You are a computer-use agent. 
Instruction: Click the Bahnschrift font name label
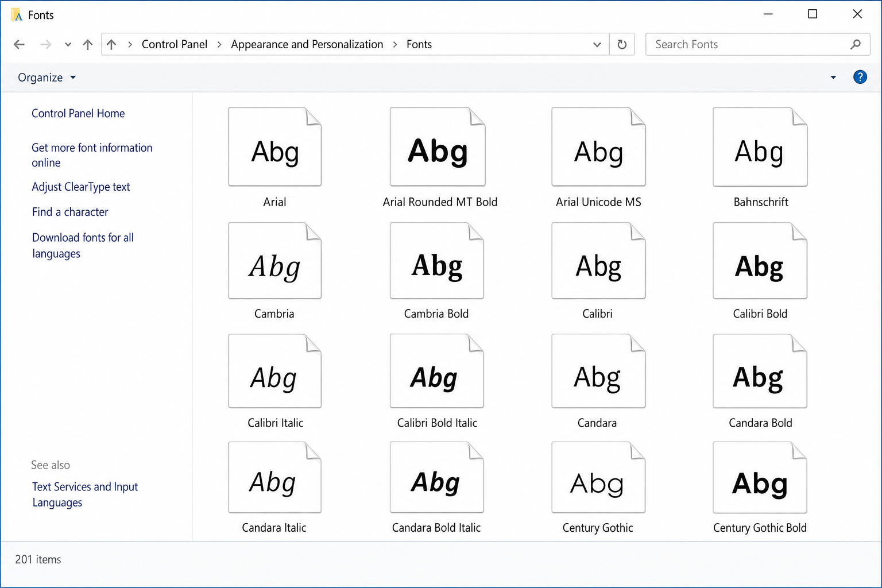coord(761,202)
